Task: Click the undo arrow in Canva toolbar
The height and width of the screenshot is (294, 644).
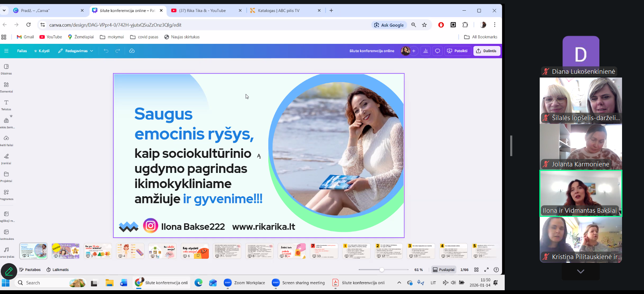Action: point(106,51)
